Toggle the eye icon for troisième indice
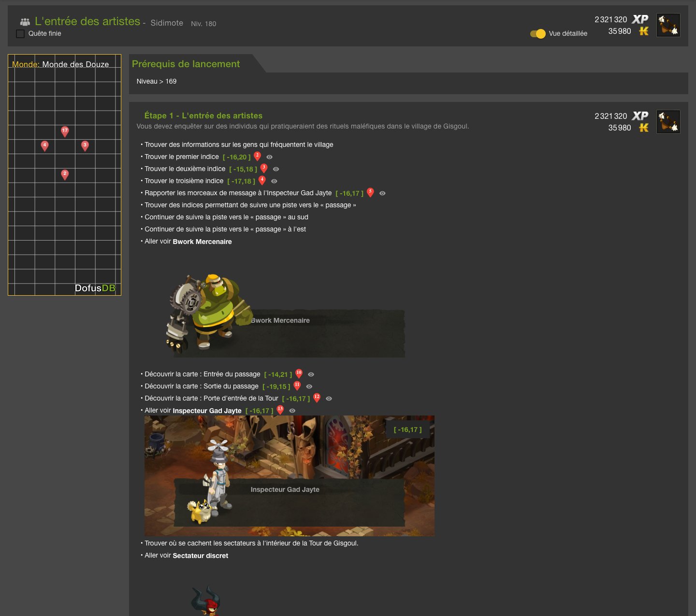The width and height of the screenshot is (696, 616). coord(274,181)
